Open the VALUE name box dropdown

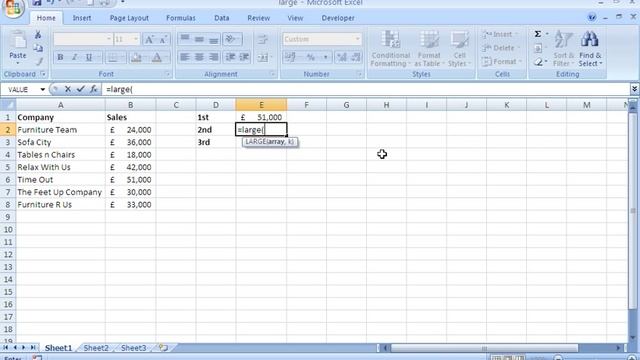pyautogui.click(x=42, y=89)
